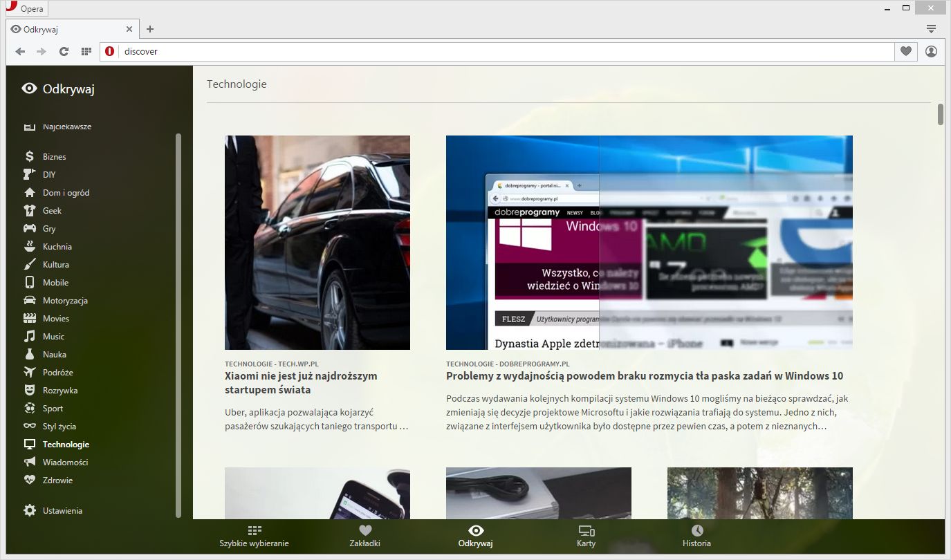Reload the current page

[64, 51]
